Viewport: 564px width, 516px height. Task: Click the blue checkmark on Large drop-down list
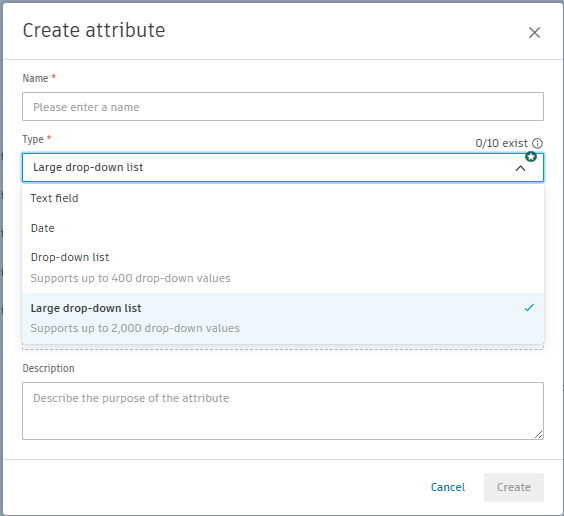tap(529, 308)
